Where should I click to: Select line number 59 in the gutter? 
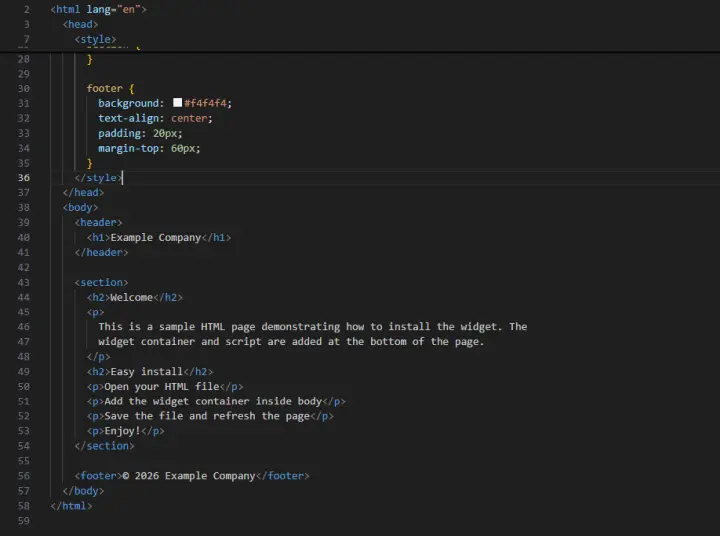click(x=23, y=520)
